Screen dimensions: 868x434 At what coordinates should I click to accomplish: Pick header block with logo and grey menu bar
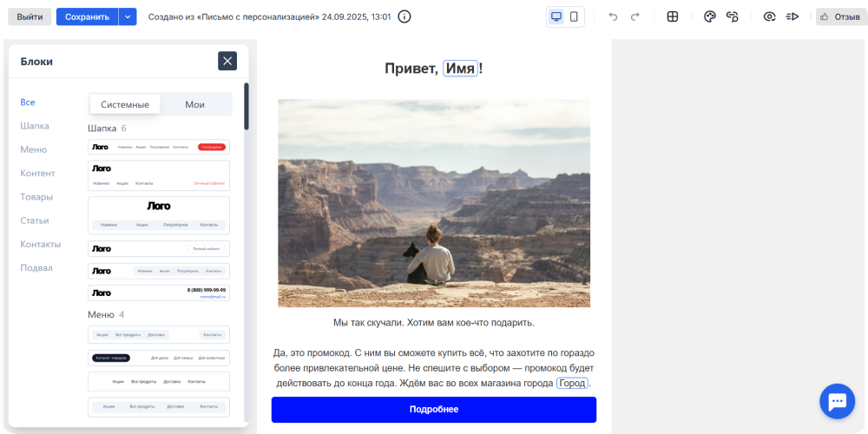coord(159,271)
